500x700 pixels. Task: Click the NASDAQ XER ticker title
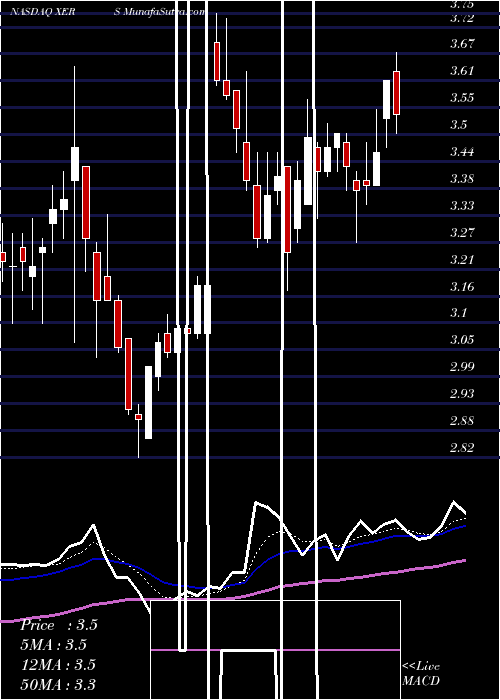[43, 12]
